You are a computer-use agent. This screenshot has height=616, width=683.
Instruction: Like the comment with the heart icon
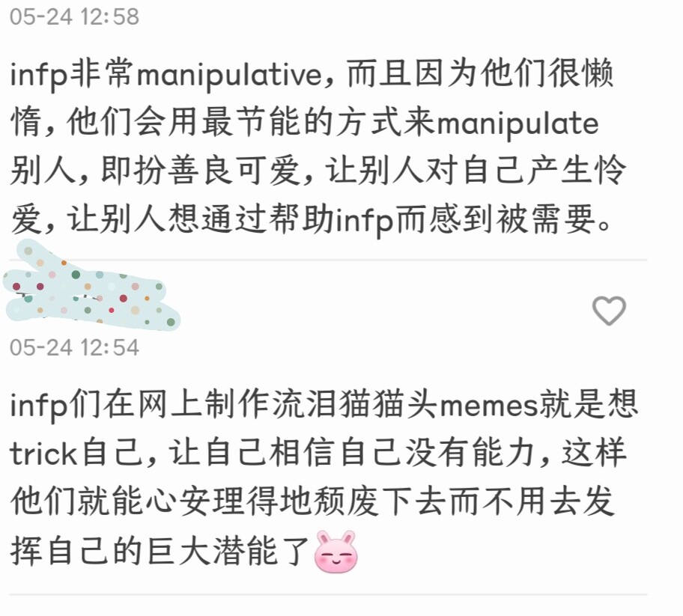pyautogui.click(x=609, y=311)
